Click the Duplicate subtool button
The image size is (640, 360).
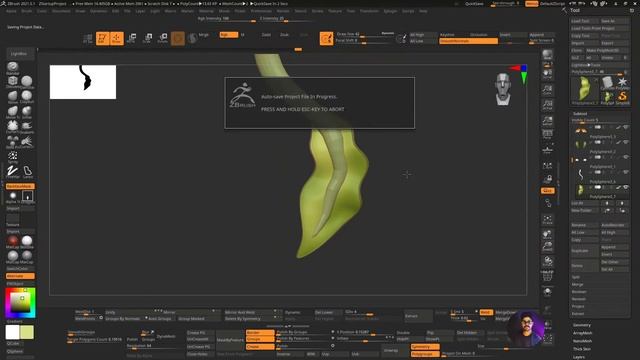[x=584, y=251]
